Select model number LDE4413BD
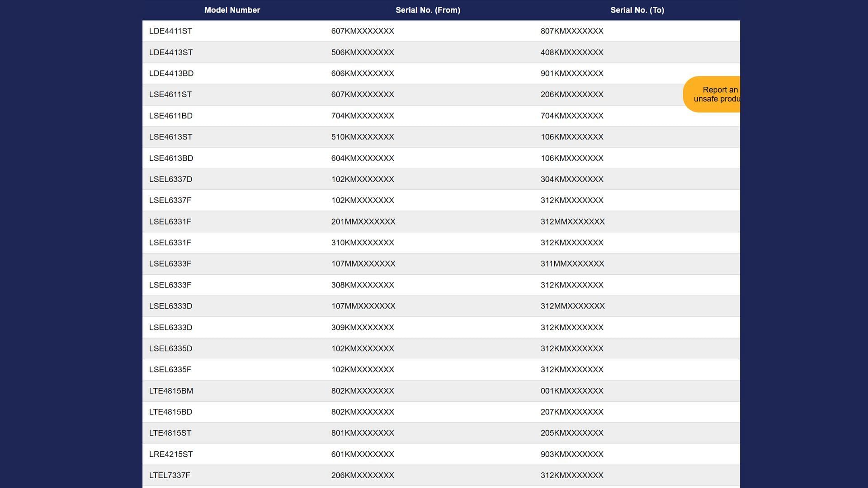Image resolution: width=868 pixels, height=488 pixels. (171, 73)
